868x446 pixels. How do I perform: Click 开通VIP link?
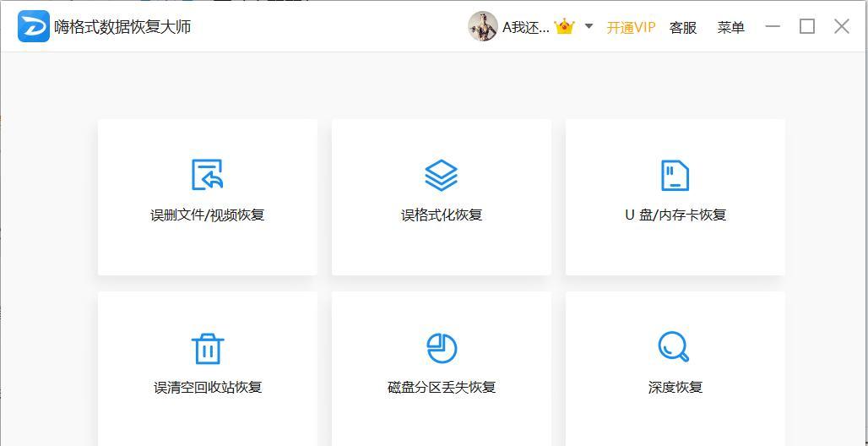pos(631,27)
